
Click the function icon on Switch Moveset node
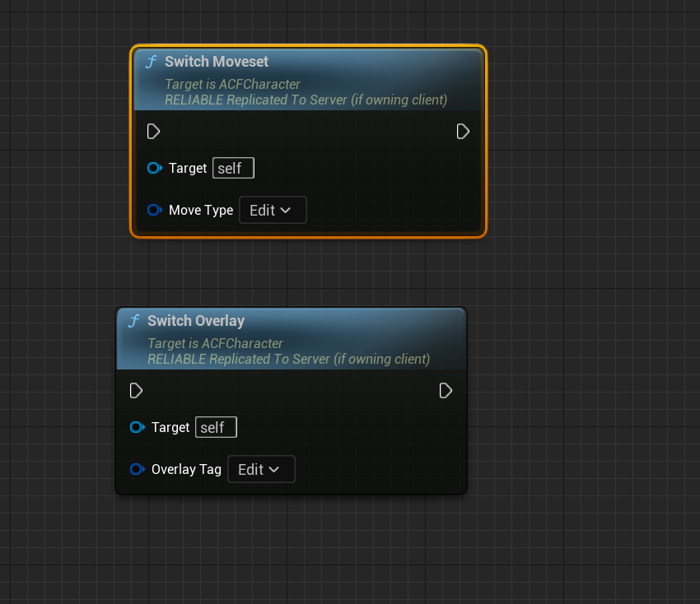(151, 62)
